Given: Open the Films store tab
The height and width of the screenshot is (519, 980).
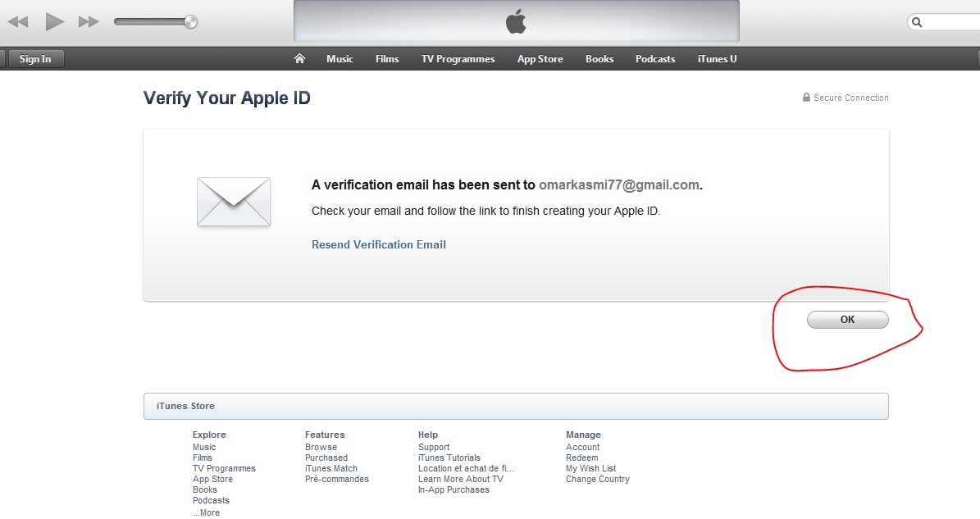Looking at the screenshot, I should [387, 59].
